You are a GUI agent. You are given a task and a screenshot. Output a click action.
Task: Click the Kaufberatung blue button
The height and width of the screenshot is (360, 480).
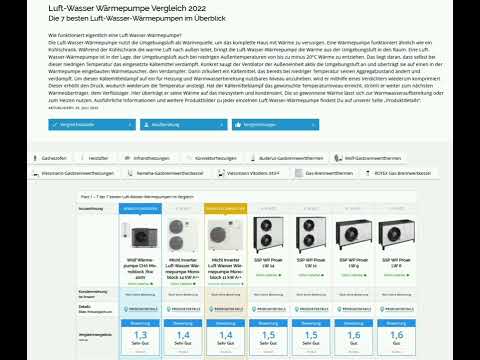(184, 125)
